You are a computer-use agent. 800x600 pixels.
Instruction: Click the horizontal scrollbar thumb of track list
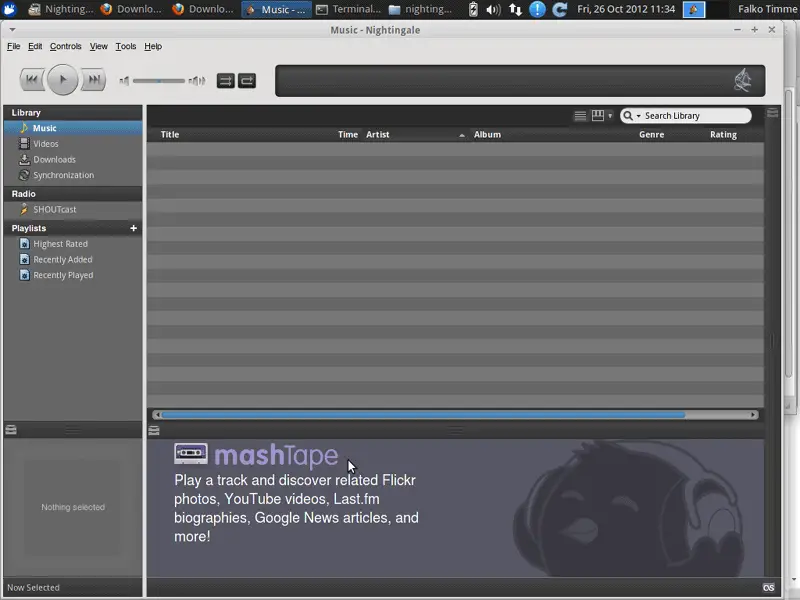tap(423, 415)
